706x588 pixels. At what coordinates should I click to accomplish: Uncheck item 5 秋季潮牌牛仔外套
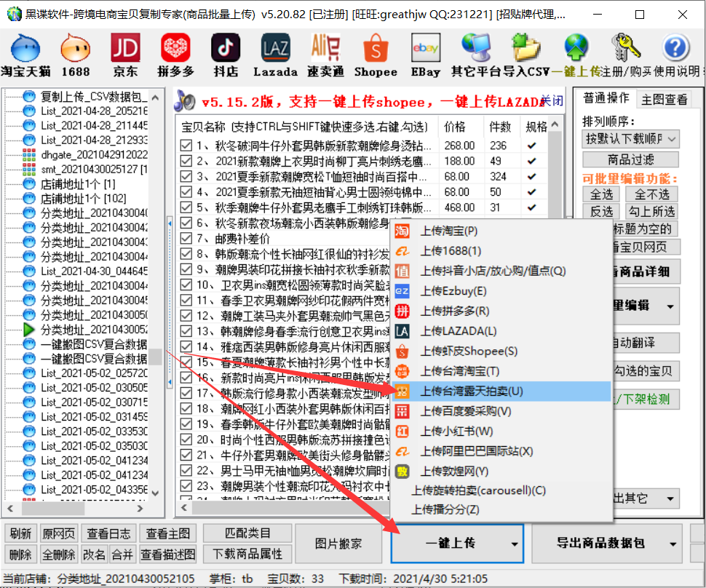click(186, 207)
